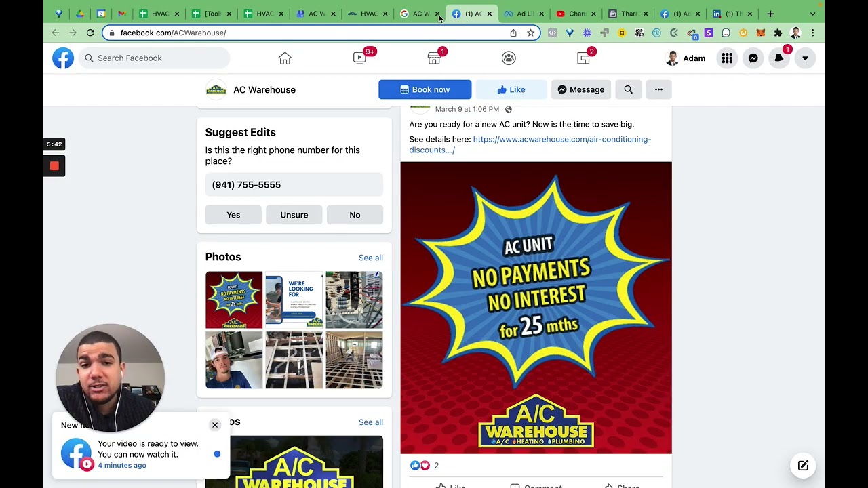868x488 pixels.
Task: Search within the AC Warehouse page
Action: [629, 89]
